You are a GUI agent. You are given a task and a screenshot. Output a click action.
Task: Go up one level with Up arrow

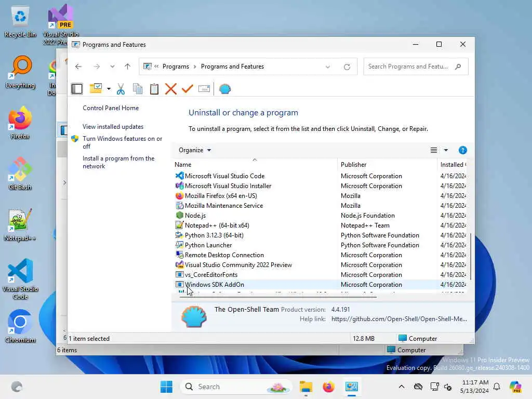pyautogui.click(x=128, y=66)
